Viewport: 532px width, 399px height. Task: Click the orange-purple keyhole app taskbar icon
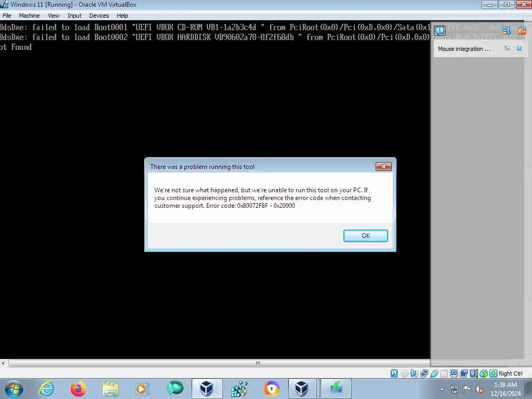click(271, 389)
